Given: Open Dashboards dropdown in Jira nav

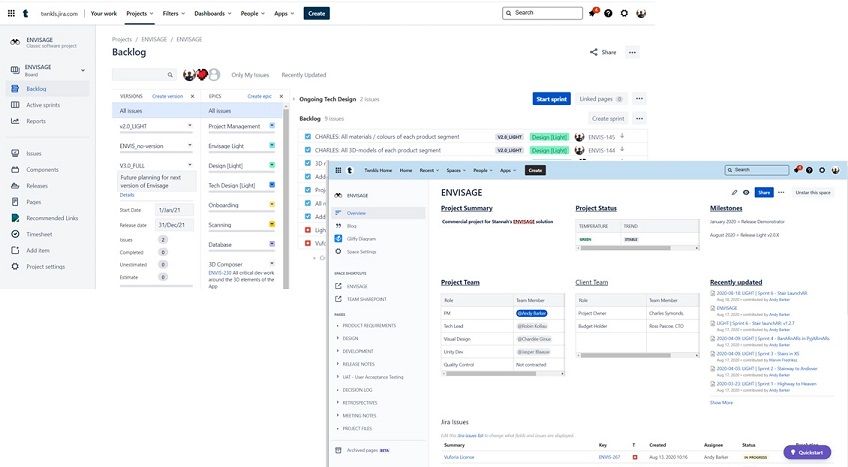Looking at the screenshot, I should [x=213, y=14].
